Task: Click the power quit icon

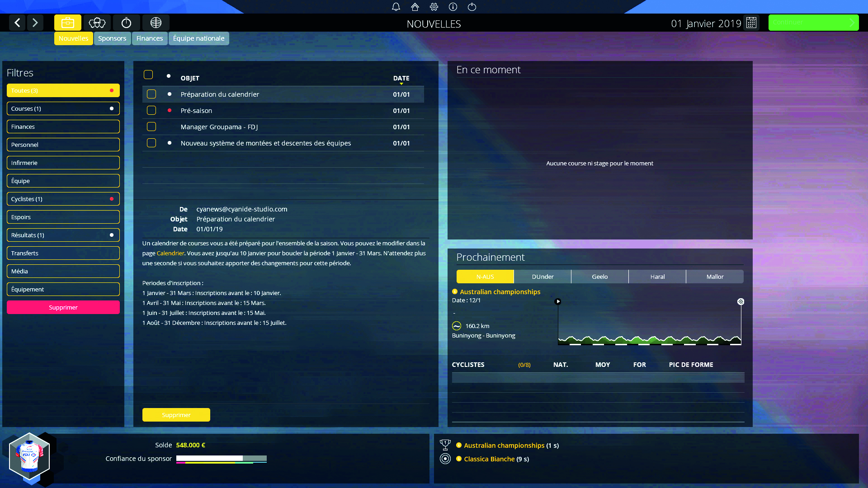Action: pyautogui.click(x=472, y=7)
